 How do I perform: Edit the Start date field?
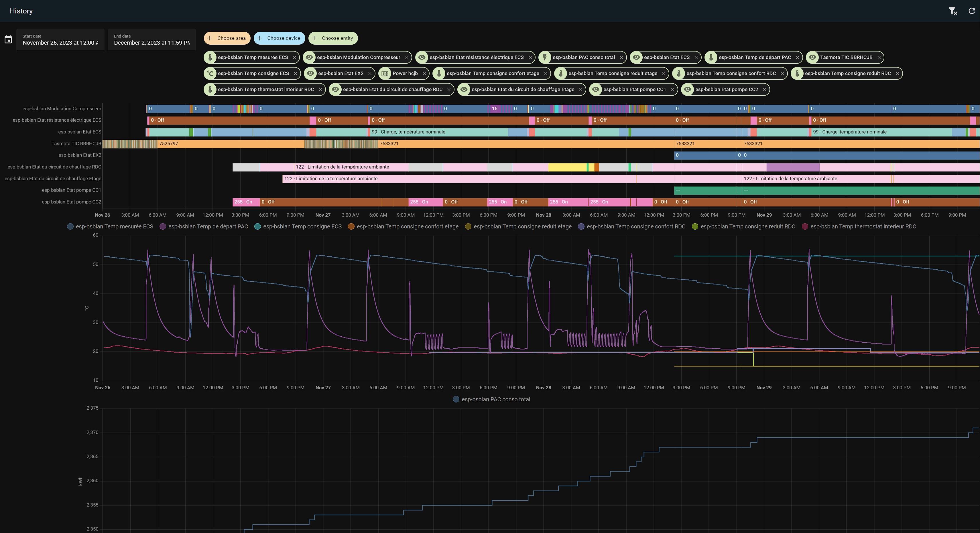click(60, 40)
